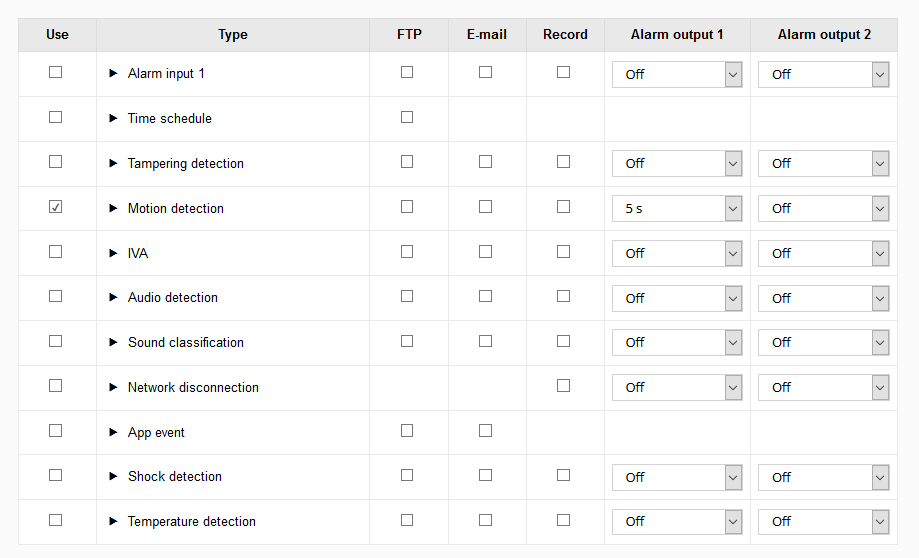919x558 pixels.
Task: Check the FTP box for Time schedule
Action: 407,117
